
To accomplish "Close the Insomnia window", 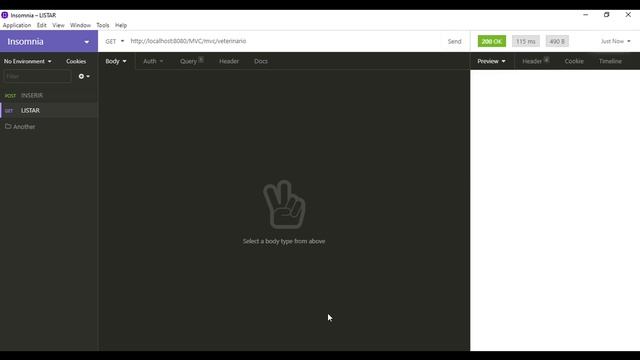I will pyautogui.click(x=628, y=15).
